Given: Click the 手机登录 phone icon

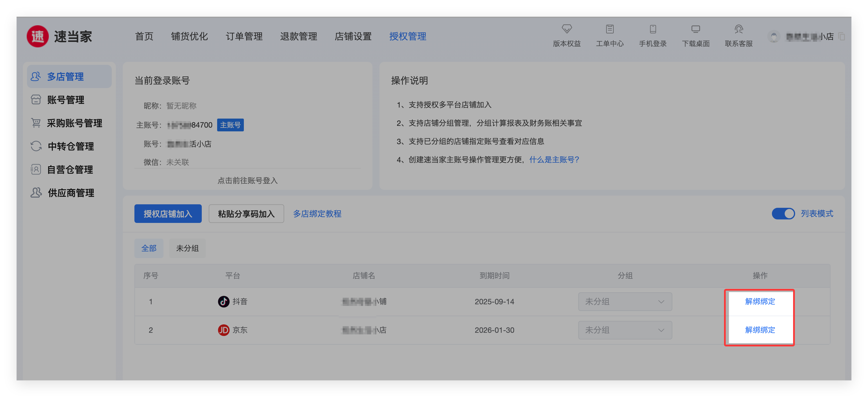Looking at the screenshot, I should (652, 29).
